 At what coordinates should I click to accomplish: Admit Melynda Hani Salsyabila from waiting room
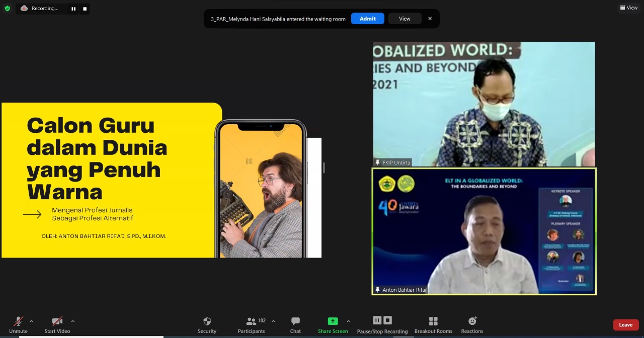(x=368, y=19)
